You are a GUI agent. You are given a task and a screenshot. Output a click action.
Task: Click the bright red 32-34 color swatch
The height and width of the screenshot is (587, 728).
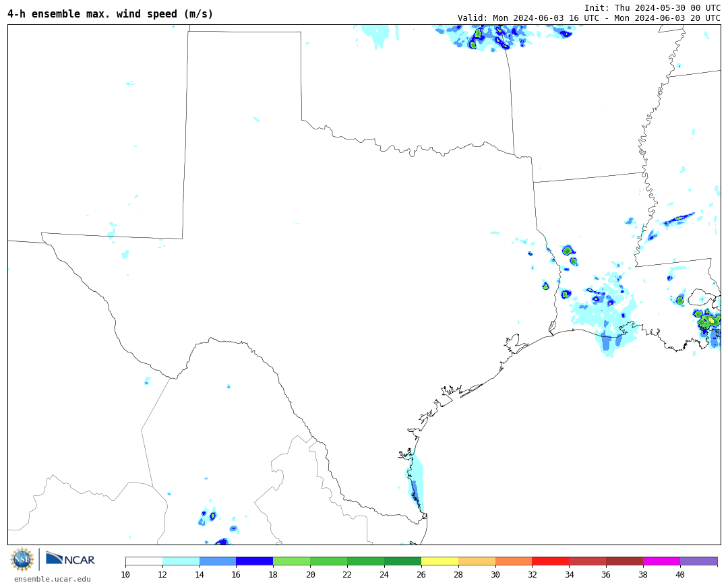click(x=551, y=561)
